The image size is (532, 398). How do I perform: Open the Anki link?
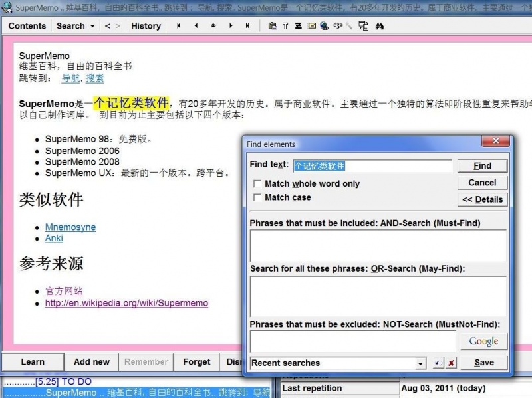54,238
